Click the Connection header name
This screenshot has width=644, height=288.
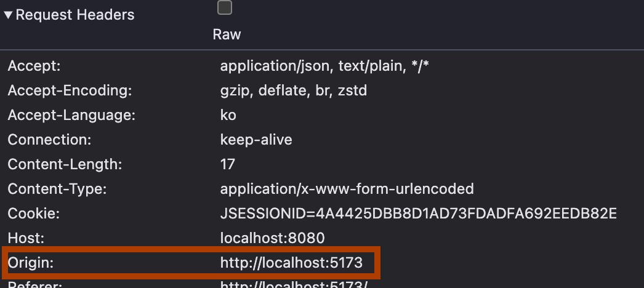(x=49, y=140)
